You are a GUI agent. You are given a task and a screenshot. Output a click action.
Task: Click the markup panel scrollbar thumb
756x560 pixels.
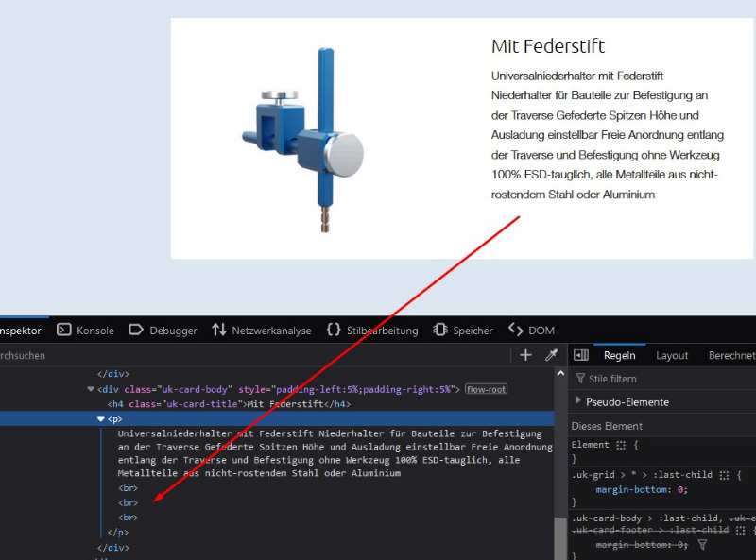[560, 538]
